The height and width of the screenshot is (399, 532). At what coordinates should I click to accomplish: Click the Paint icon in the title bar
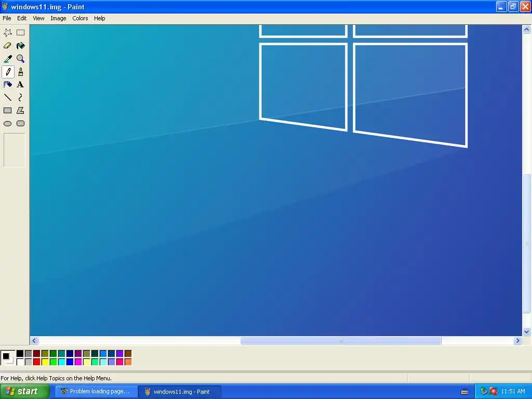[5, 6]
